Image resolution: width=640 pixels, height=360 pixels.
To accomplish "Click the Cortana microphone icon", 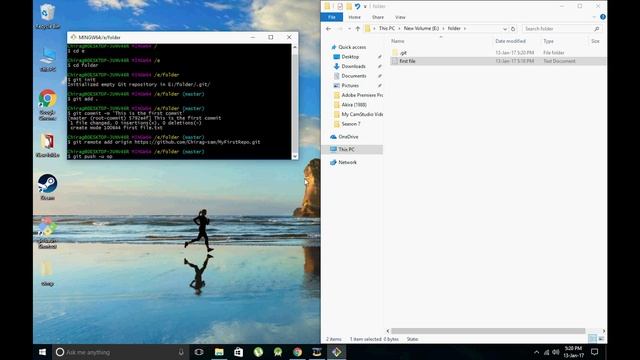I will point(181,352).
